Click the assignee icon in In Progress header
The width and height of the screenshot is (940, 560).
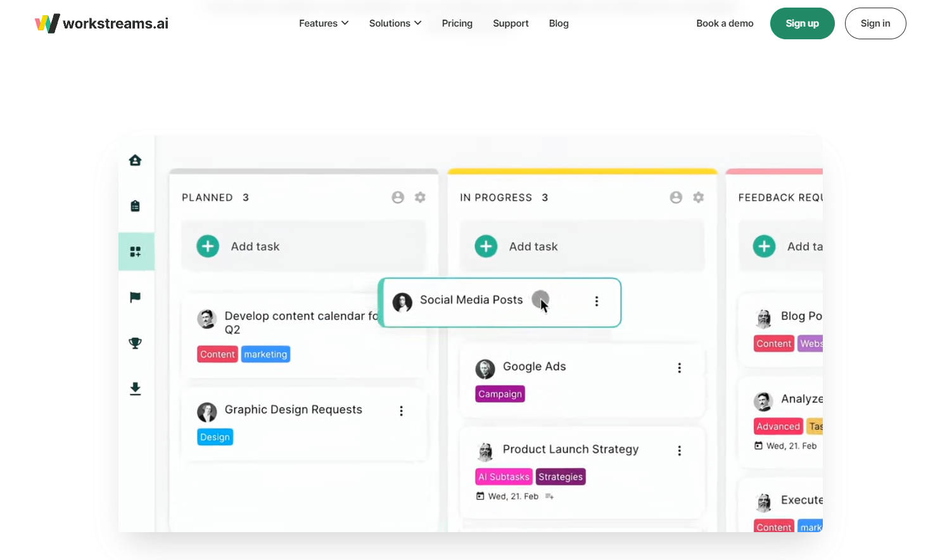(676, 198)
